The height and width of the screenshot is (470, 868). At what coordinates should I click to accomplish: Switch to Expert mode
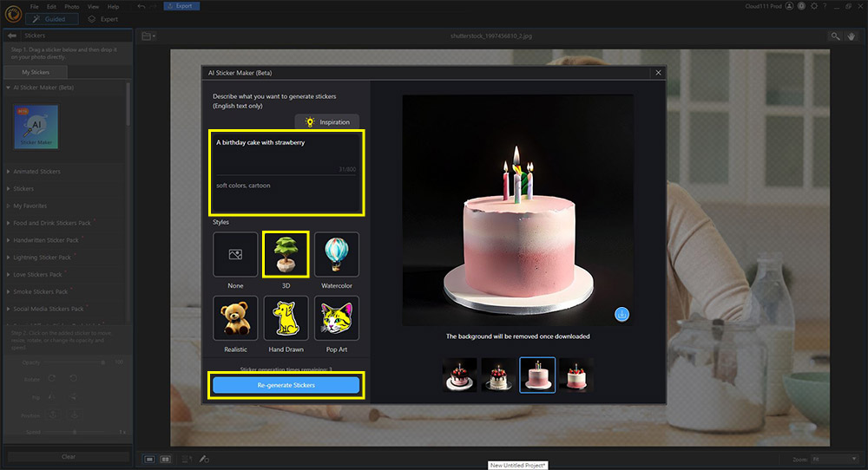(103, 19)
